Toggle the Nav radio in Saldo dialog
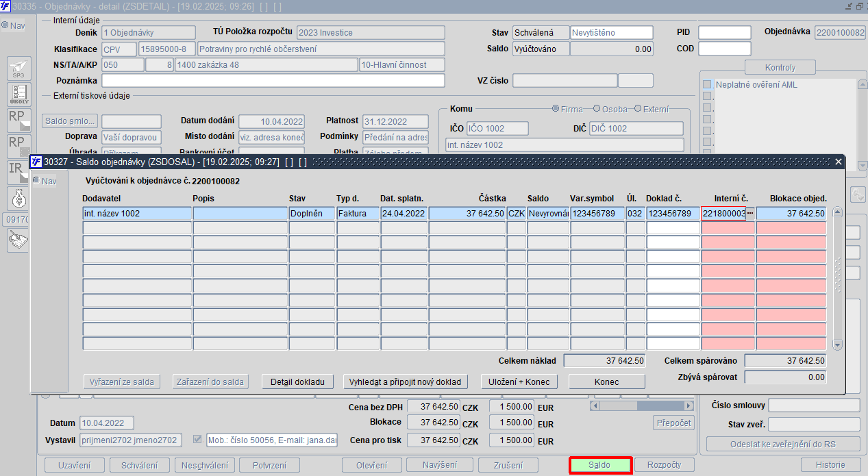The image size is (868, 476). pyautogui.click(x=36, y=181)
